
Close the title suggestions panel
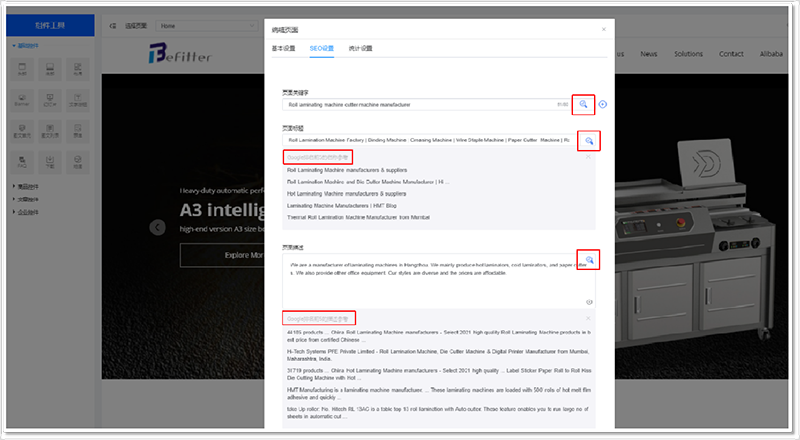(588, 157)
